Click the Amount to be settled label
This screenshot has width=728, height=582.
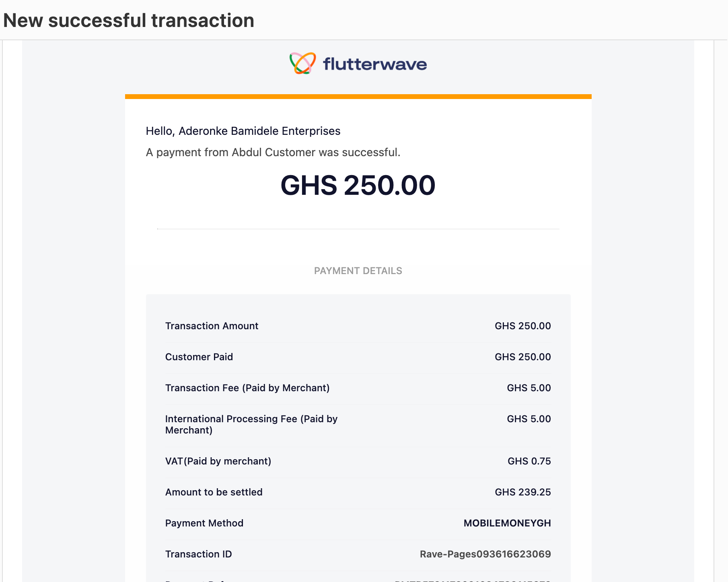[x=214, y=492]
